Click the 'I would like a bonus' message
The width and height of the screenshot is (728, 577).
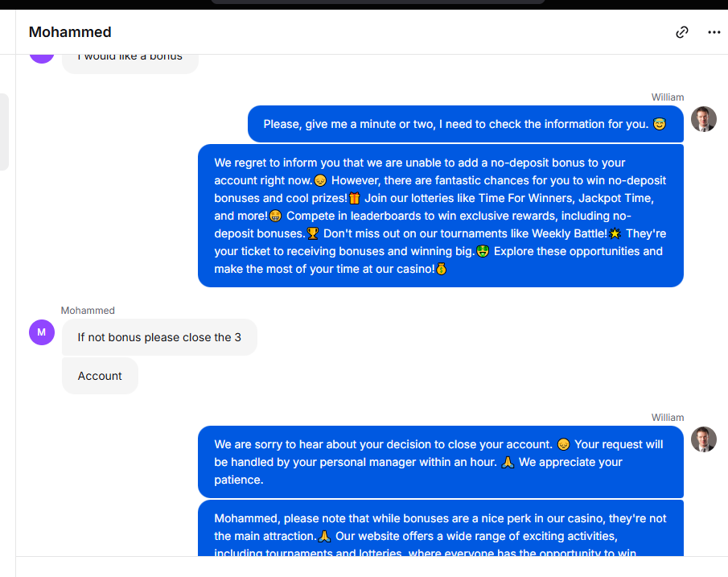pyautogui.click(x=130, y=63)
